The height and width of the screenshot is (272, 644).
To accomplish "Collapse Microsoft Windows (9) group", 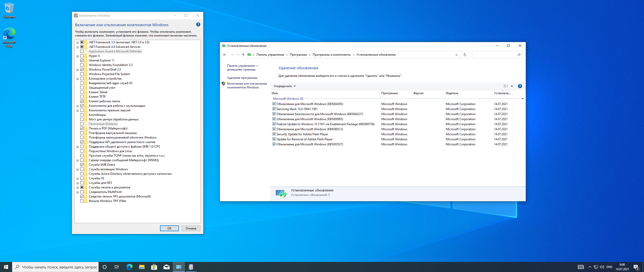I will point(522,99).
